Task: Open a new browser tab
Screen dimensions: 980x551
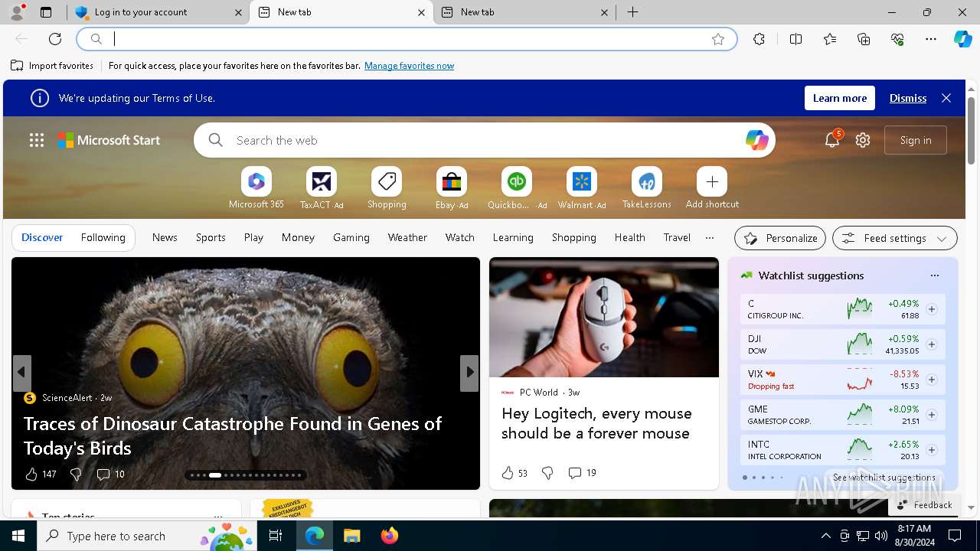Action: tap(632, 12)
